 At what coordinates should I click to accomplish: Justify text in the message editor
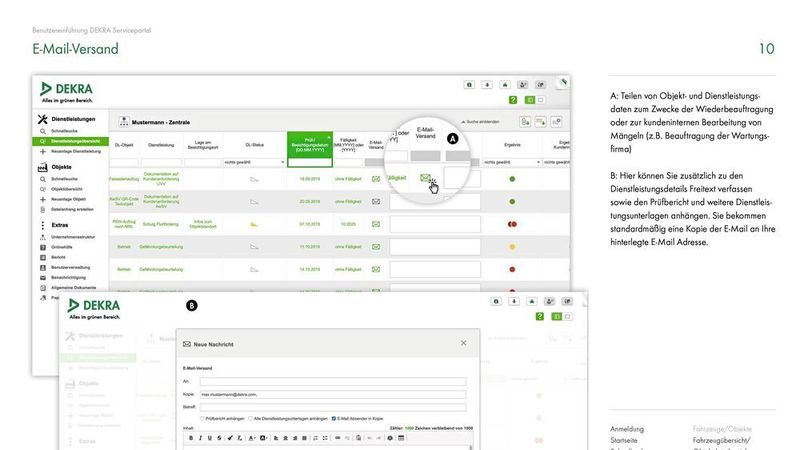305,438
